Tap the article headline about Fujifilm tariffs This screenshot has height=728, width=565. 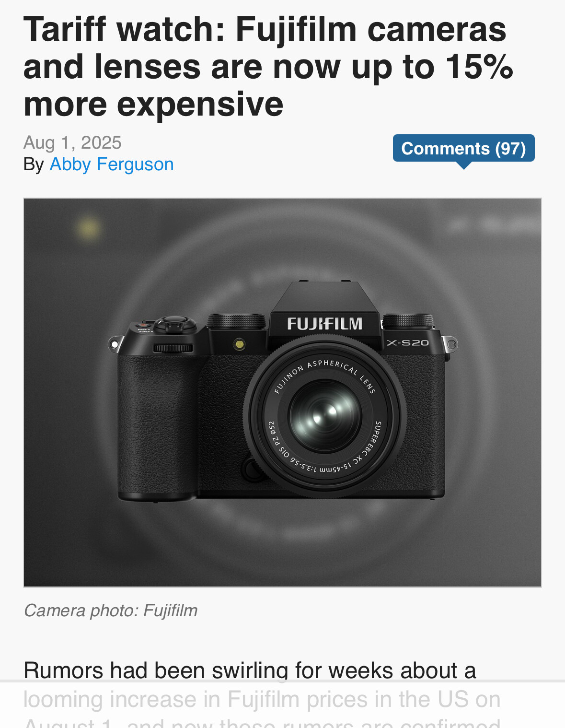[268, 66]
